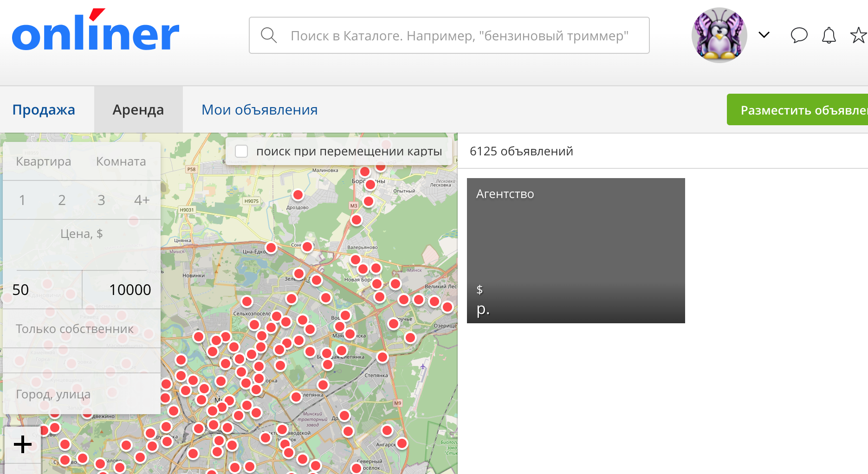Click the minimum price field 50
The image size is (868, 474).
tap(43, 289)
